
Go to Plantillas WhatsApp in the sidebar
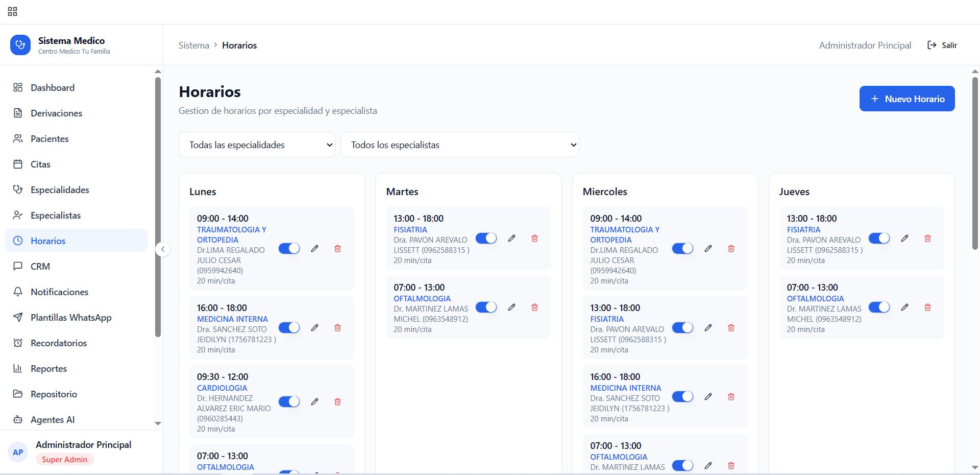click(71, 318)
